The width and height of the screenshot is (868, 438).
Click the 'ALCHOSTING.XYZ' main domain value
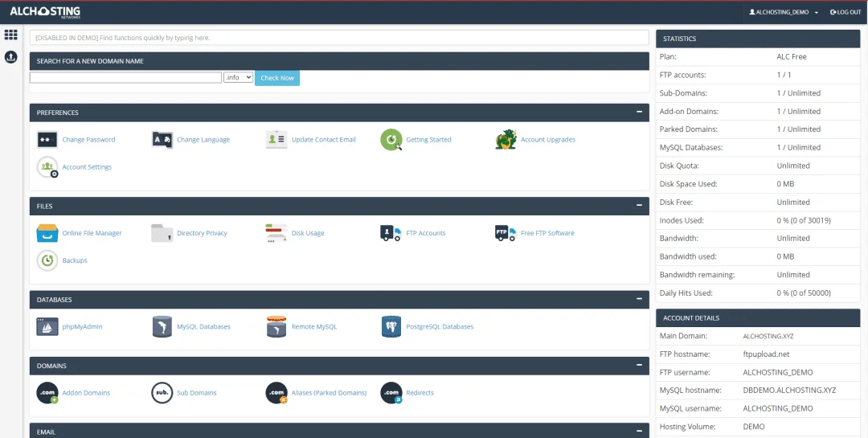(x=768, y=336)
